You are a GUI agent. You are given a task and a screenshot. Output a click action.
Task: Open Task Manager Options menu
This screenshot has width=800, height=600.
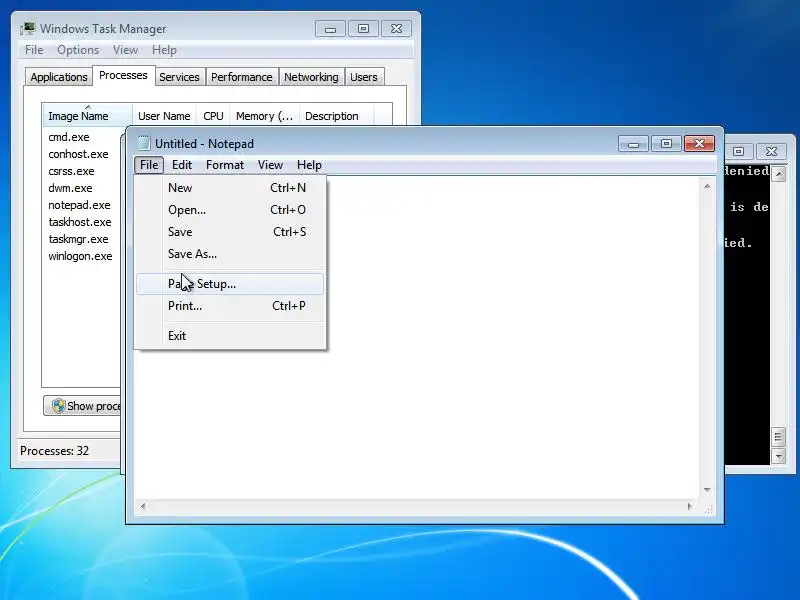click(x=78, y=50)
